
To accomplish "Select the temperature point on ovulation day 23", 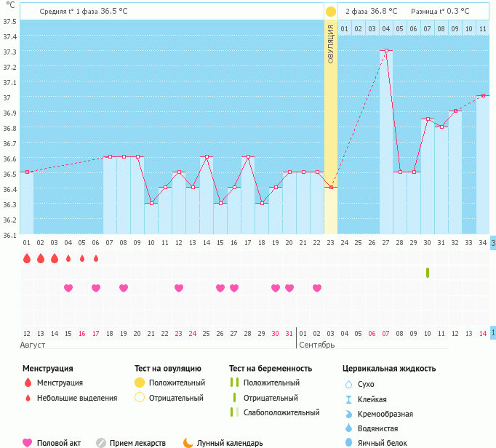I will click(x=331, y=187).
